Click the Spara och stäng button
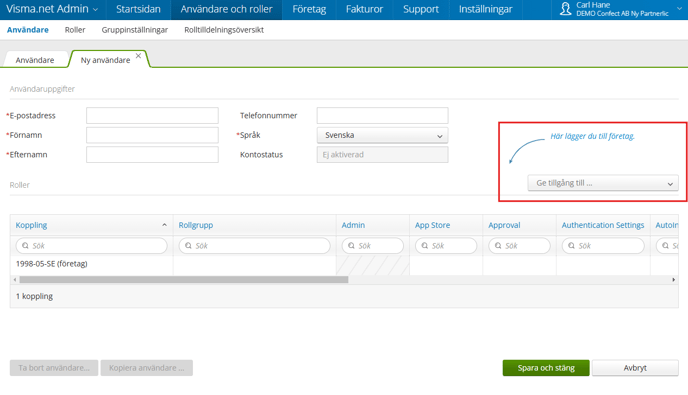 [546, 368]
